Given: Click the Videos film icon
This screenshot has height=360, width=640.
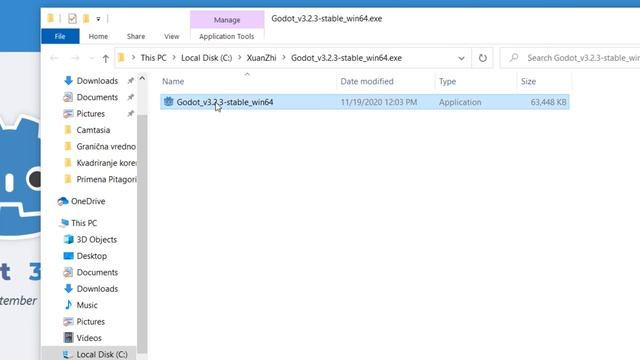Looking at the screenshot, I should click(x=69, y=338).
